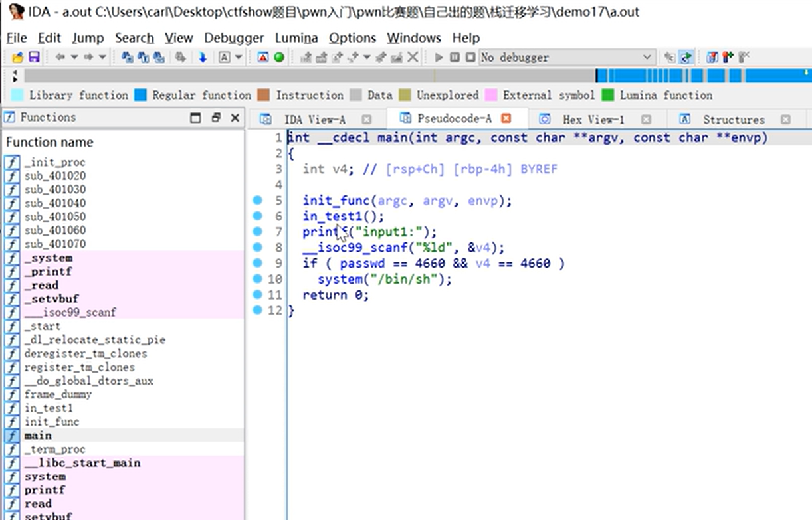Click the jump back arrow icon
812x520 pixels.
60,58
